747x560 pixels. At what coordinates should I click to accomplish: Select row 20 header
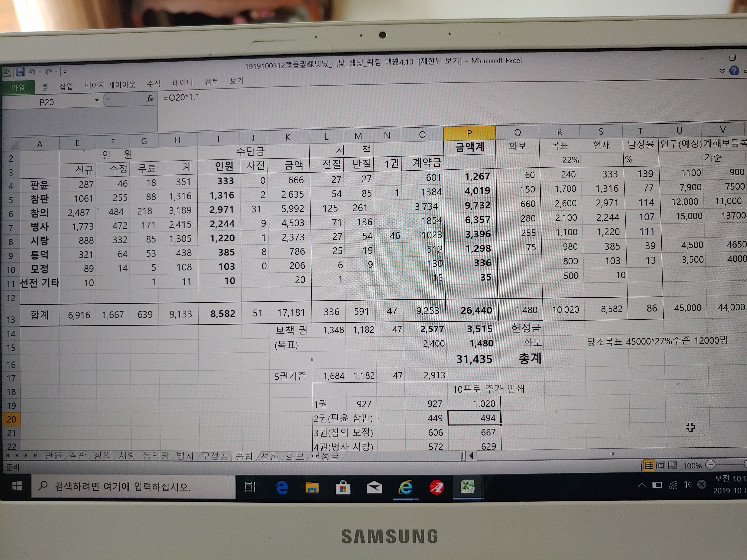tap(11, 419)
